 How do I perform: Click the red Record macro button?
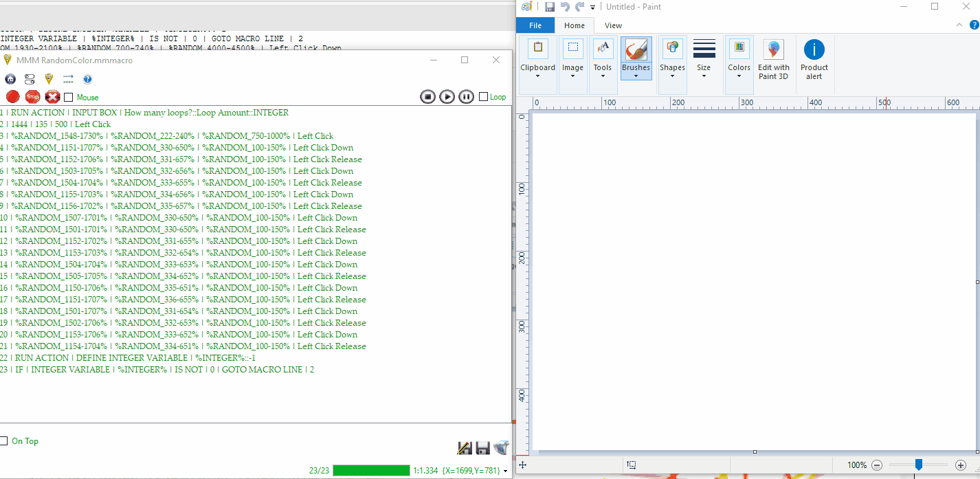(x=12, y=97)
